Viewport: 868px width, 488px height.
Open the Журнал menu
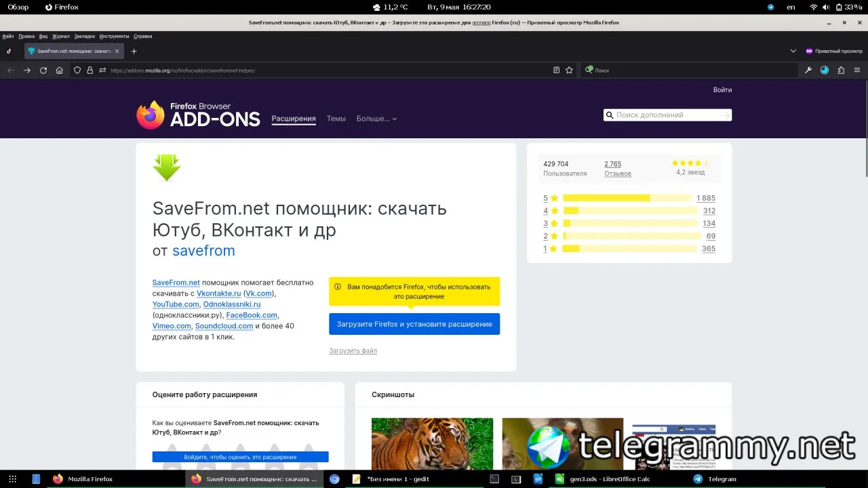(x=61, y=37)
